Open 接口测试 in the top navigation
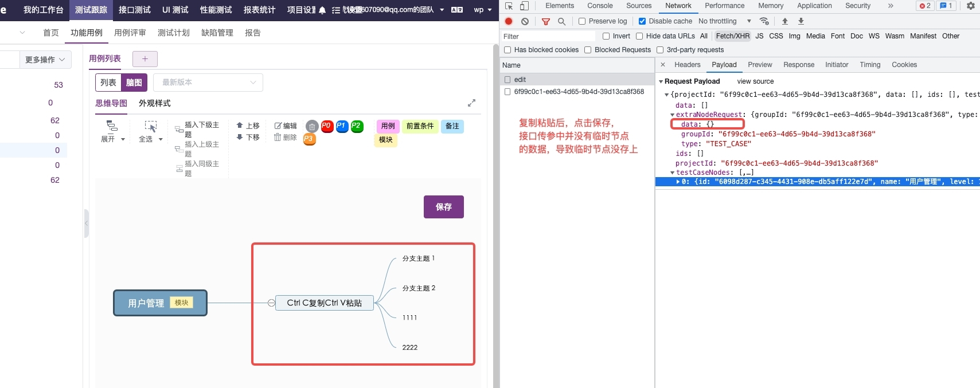 coord(135,10)
